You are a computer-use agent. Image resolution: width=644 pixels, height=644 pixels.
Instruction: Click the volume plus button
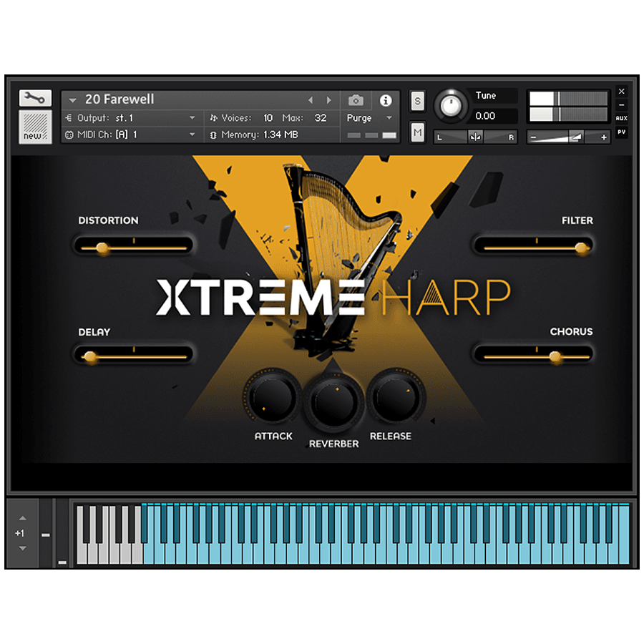coord(603,136)
